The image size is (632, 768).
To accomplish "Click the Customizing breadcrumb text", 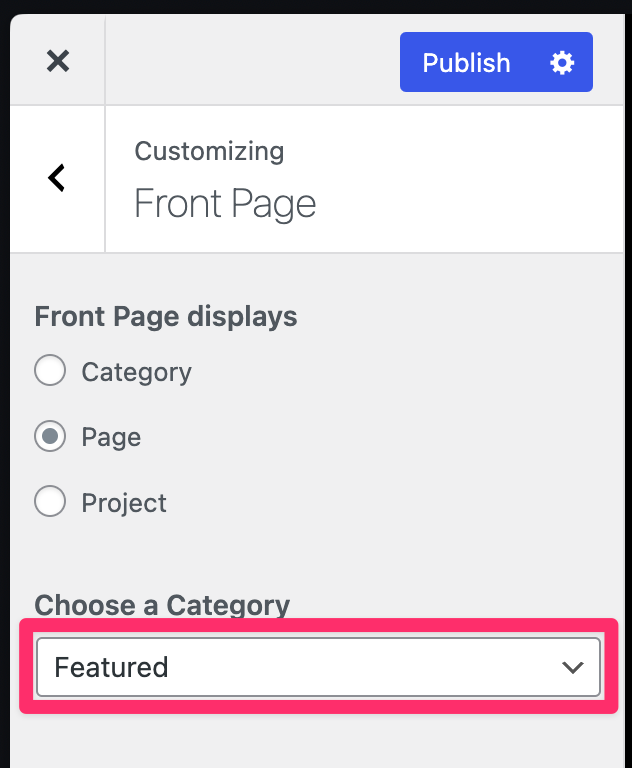I will point(209,151).
